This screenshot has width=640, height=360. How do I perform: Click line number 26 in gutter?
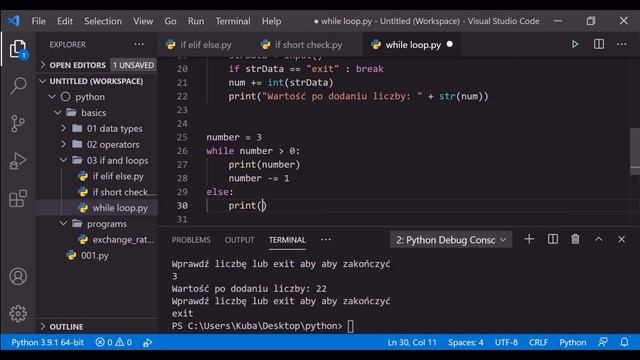pos(182,151)
